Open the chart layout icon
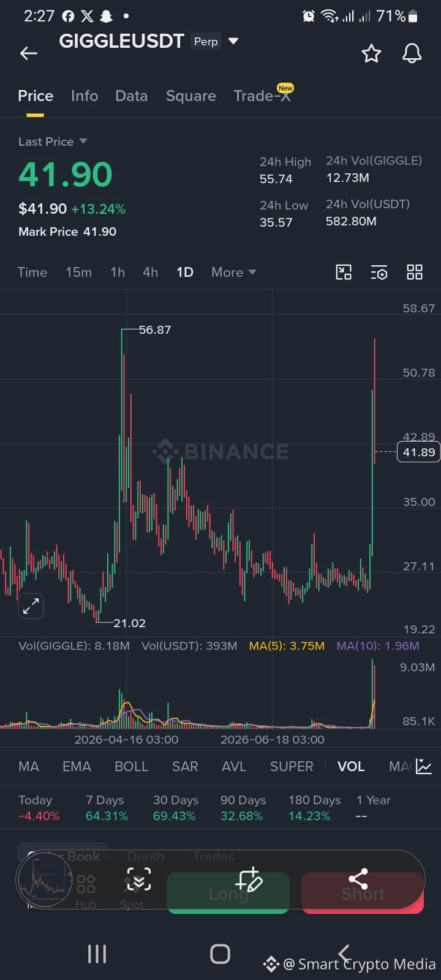Screen dimensions: 441x980 pyautogui.click(x=344, y=272)
